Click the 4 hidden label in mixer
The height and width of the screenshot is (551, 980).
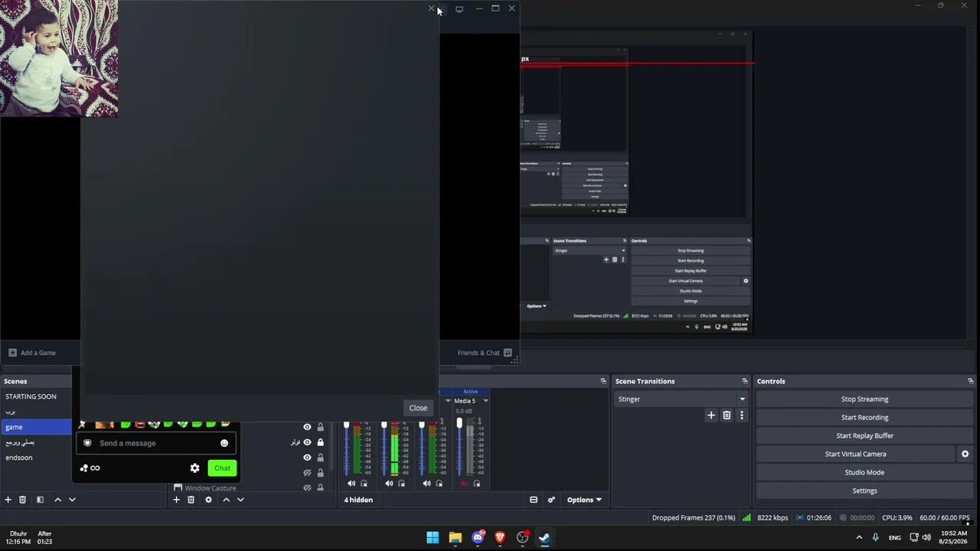coord(358,500)
